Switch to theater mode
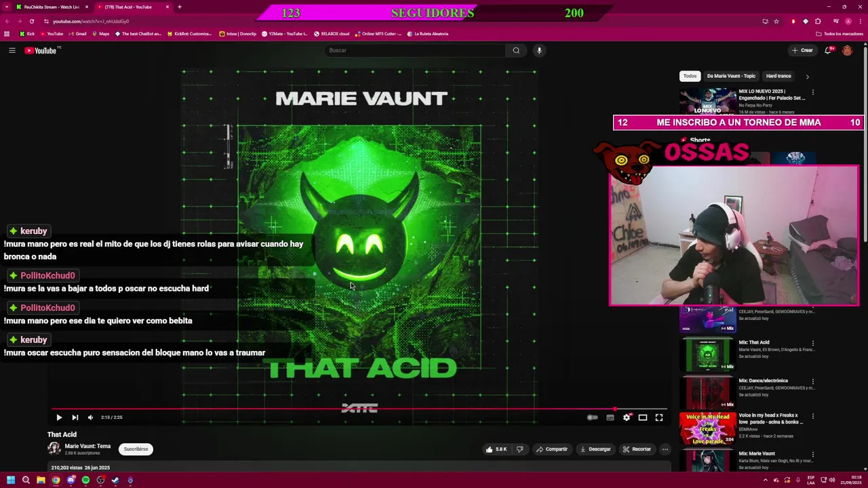868x488 pixels. (643, 418)
